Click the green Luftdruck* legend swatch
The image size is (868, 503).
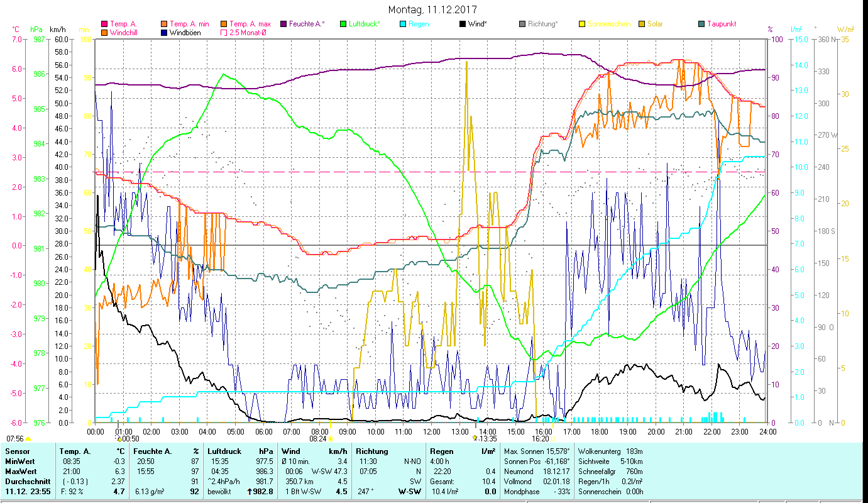pyautogui.click(x=343, y=24)
